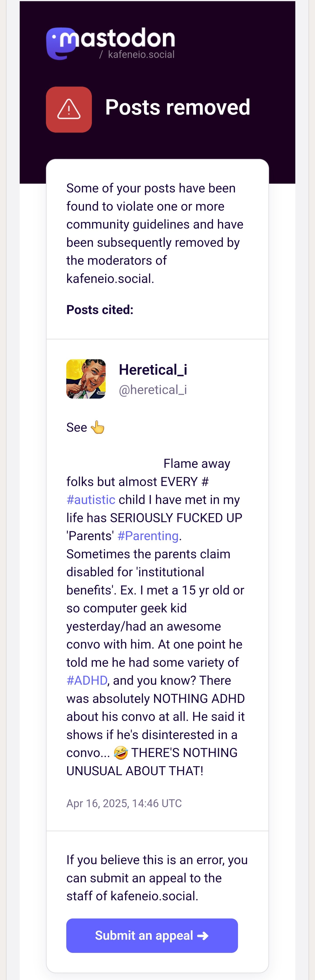315x980 pixels.
Task: Open the #autistic hashtag link
Action: coord(91,500)
